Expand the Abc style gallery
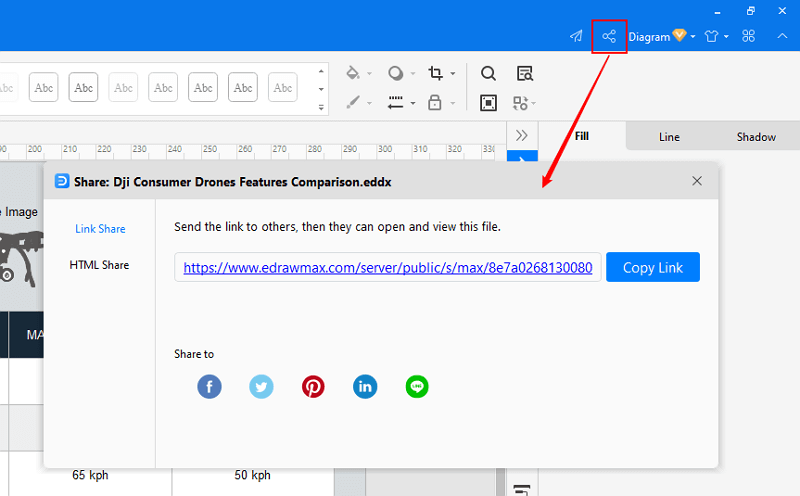Image resolution: width=800 pixels, height=496 pixels. 321,107
